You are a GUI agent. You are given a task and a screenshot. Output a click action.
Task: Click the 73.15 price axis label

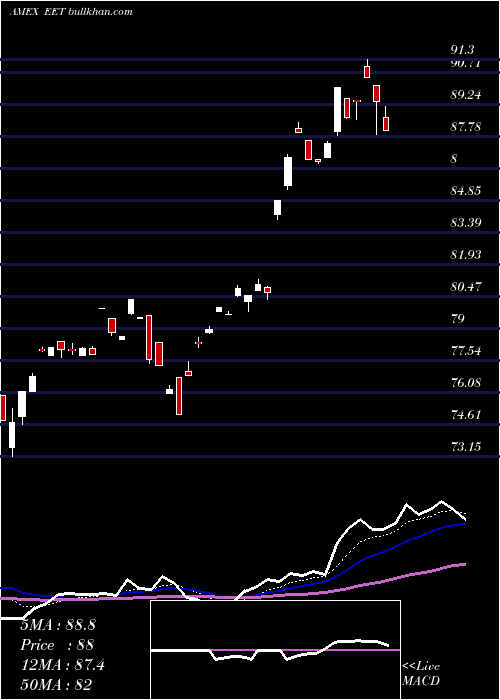[466, 446]
